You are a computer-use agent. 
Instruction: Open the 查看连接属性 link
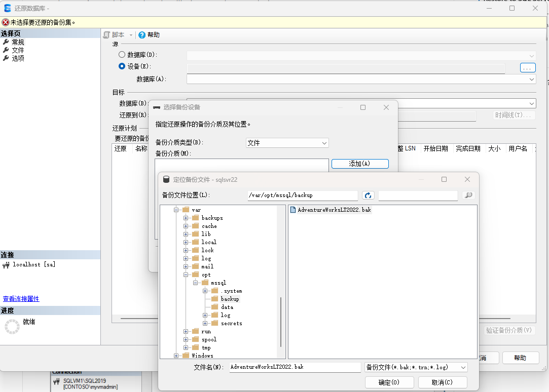(21, 299)
